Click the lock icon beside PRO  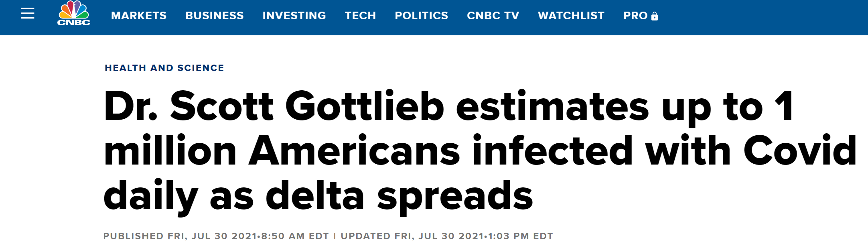point(655,16)
